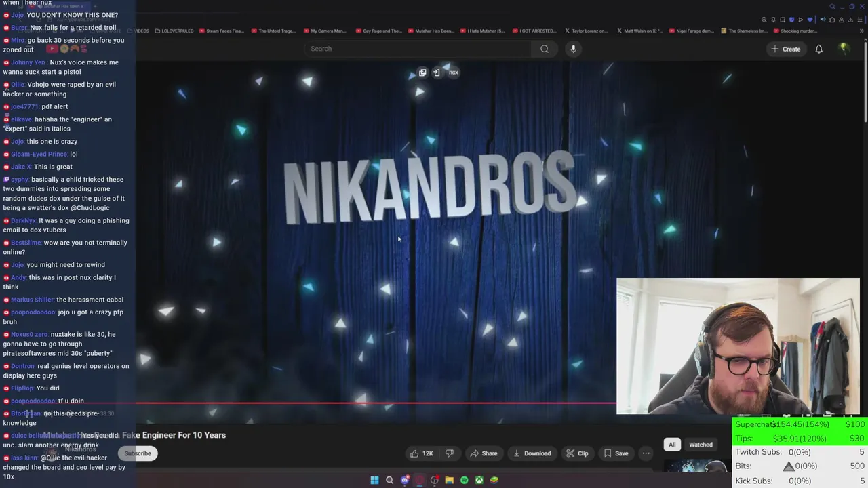Screen dimensions: 868x488
Task: Open the browser zoom magnifier toolbar icon
Action: pos(764,20)
